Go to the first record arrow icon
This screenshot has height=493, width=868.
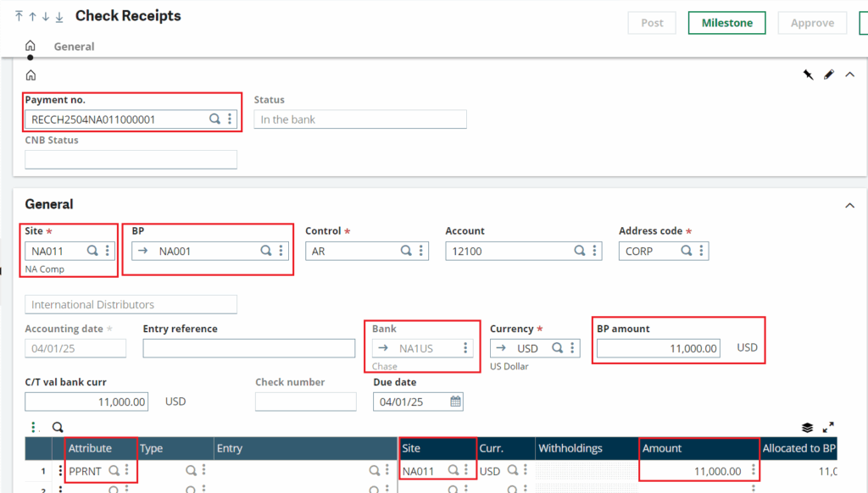(x=19, y=16)
